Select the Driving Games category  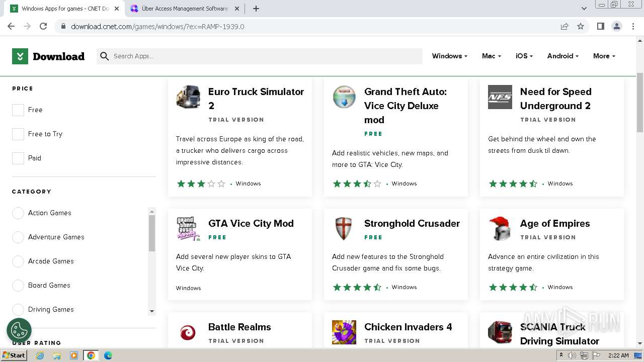18,310
